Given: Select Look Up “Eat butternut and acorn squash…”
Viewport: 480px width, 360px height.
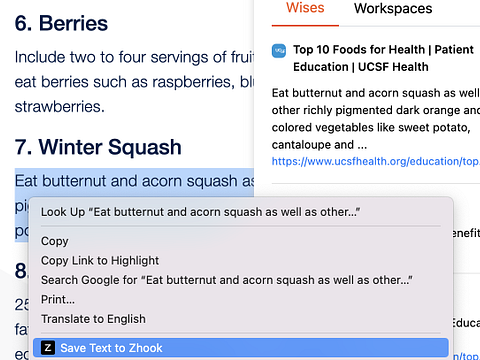Looking at the screenshot, I should pyautogui.click(x=200, y=212).
